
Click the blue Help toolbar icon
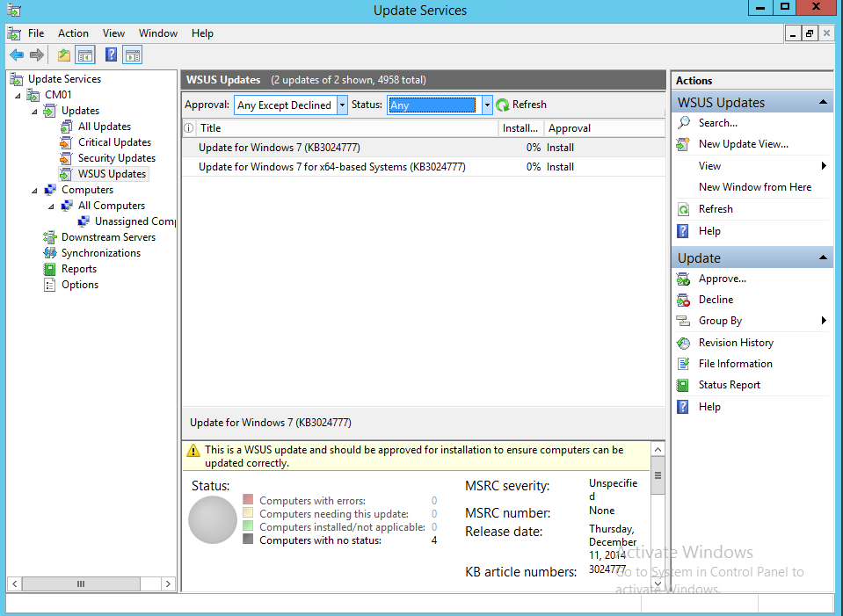[x=111, y=55]
